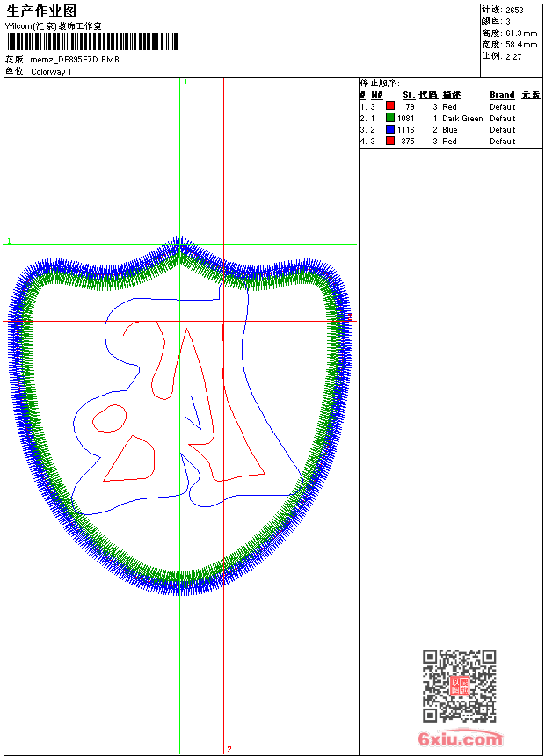This screenshot has width=545, height=756.
Task: Click the Blue color swatch
Action: point(390,129)
